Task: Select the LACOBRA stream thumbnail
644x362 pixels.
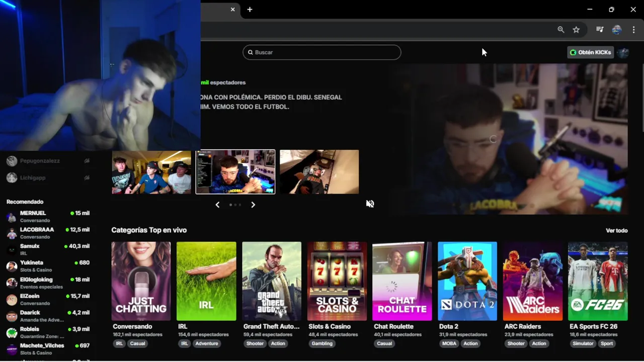Action: click(235, 172)
